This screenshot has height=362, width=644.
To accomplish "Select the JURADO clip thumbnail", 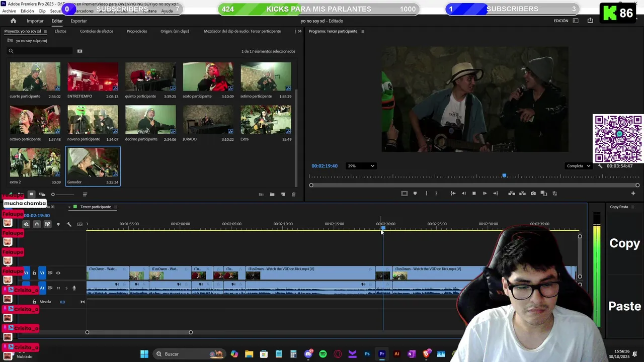I will 208,120.
